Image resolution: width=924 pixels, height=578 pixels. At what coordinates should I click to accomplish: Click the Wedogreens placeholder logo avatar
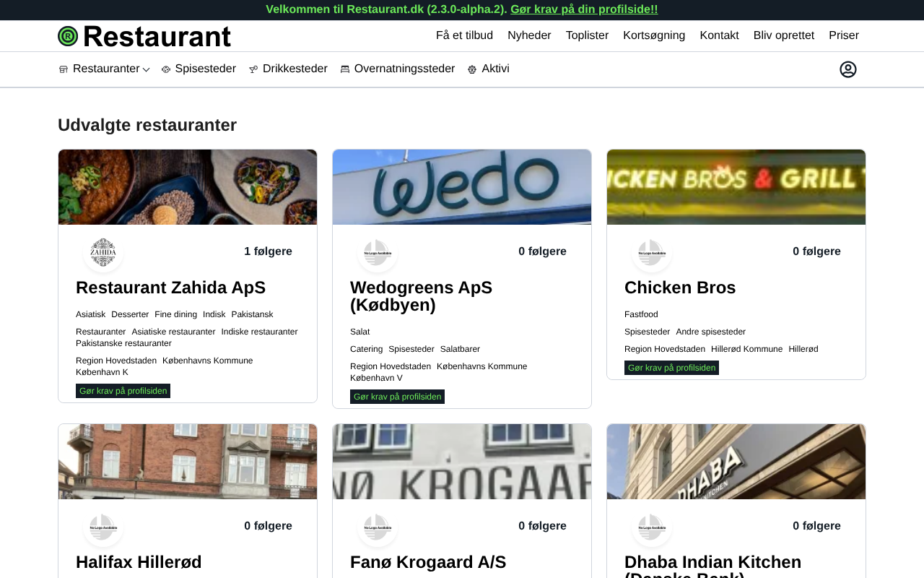[378, 252]
